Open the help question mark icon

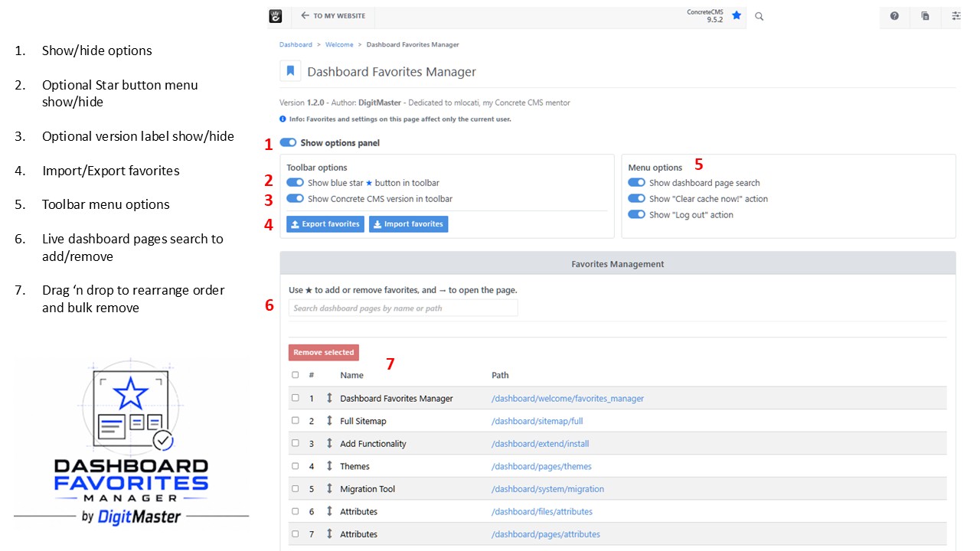[x=894, y=16]
